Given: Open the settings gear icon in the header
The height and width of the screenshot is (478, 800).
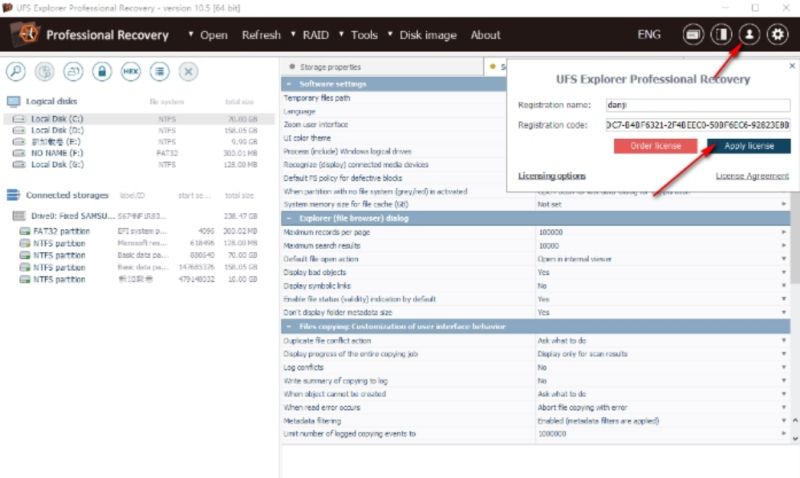Looking at the screenshot, I should pos(777,35).
